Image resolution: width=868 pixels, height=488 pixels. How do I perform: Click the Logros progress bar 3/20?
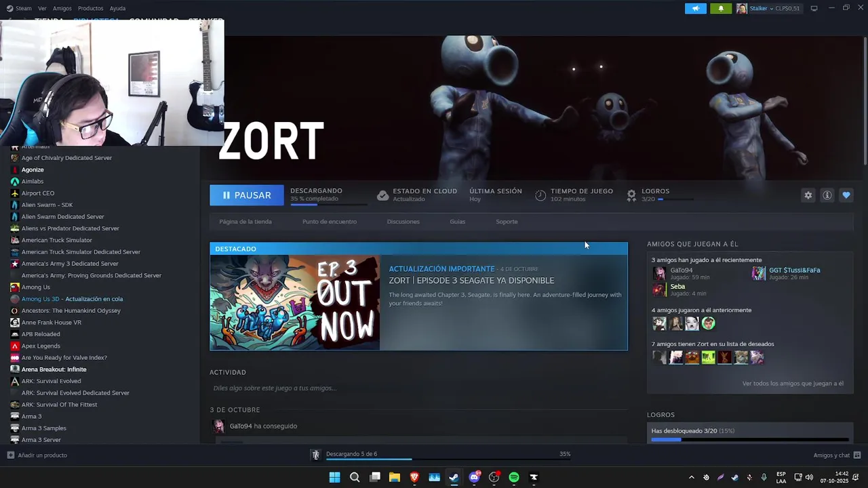tap(675, 199)
